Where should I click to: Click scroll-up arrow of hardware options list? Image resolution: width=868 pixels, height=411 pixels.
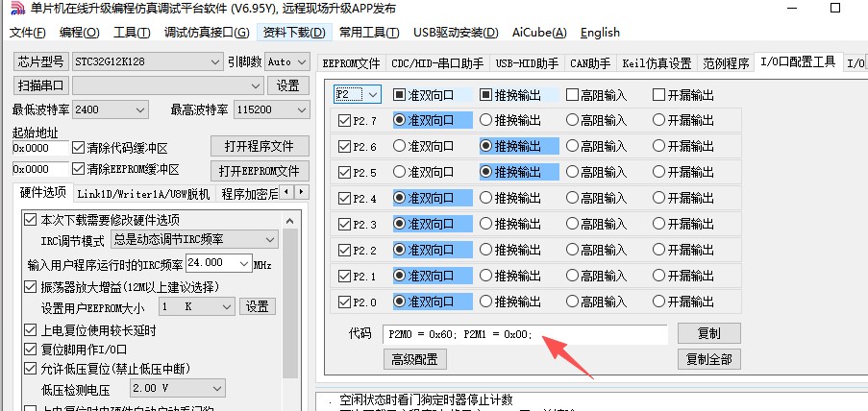coord(290,221)
